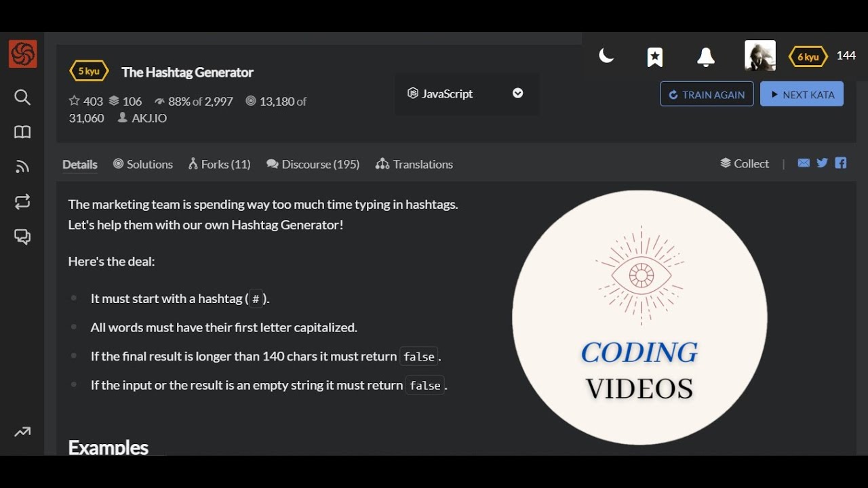Viewport: 868px width, 488px height.
Task: Share kata on Facebook icon
Action: [x=841, y=163]
